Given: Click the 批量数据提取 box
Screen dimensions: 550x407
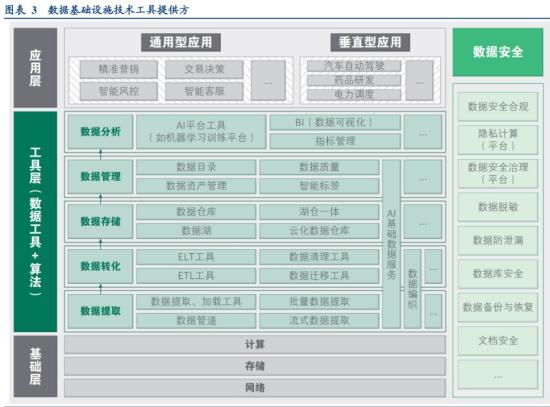Looking at the screenshot, I should [319, 302].
